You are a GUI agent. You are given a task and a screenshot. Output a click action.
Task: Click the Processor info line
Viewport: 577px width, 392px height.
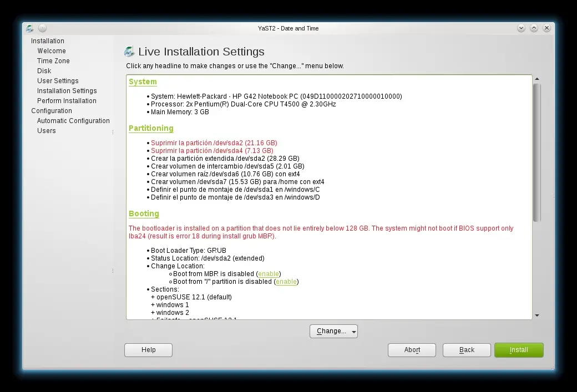click(x=243, y=104)
